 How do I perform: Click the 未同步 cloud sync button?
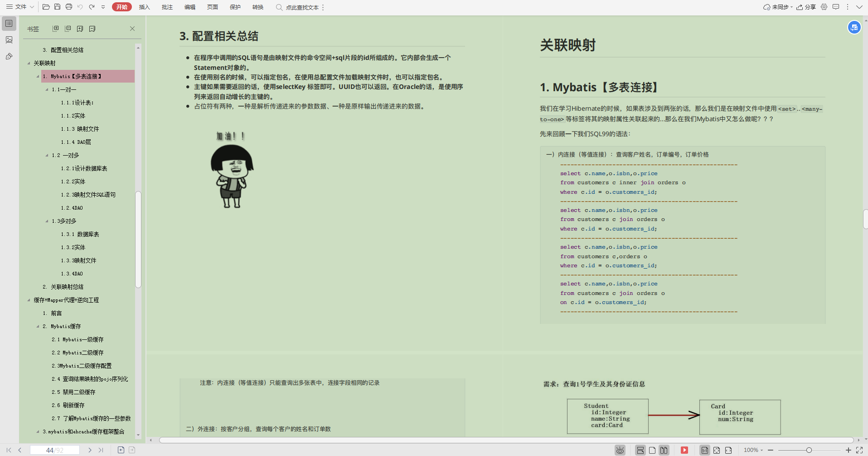[x=778, y=7]
